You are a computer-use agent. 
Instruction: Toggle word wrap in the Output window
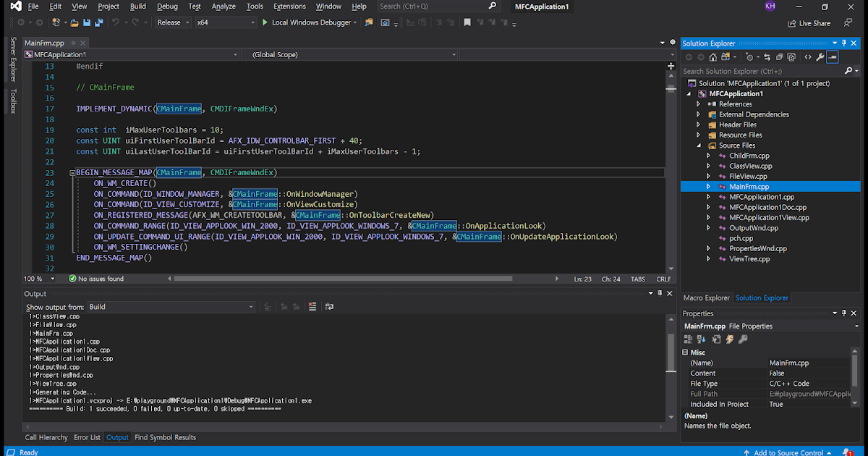pyautogui.click(x=330, y=306)
